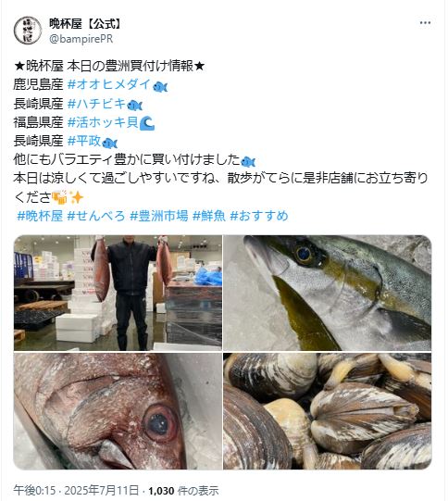The image size is (448, 501).
Task: Open the post timestamp 午後0:15 · 2025年7月11日
Action: pos(76,491)
